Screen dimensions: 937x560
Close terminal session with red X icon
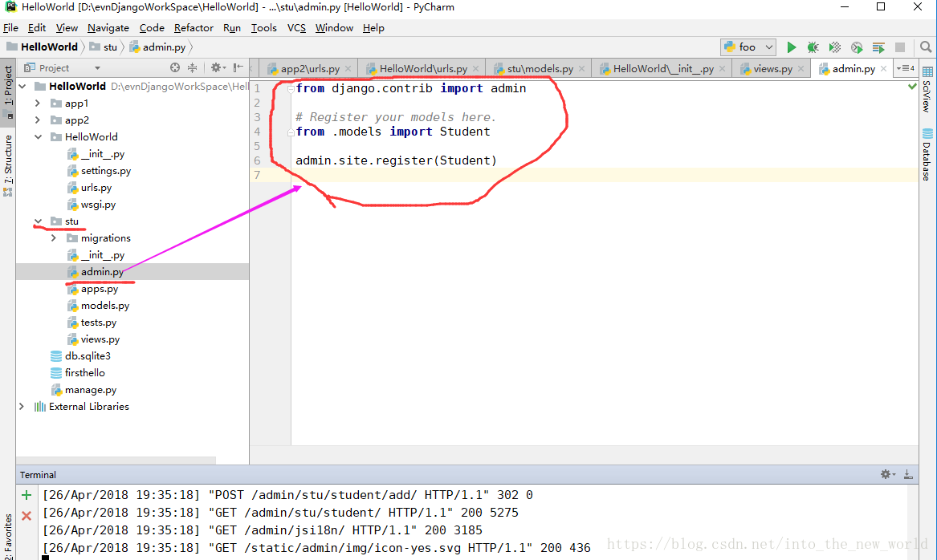(x=26, y=515)
